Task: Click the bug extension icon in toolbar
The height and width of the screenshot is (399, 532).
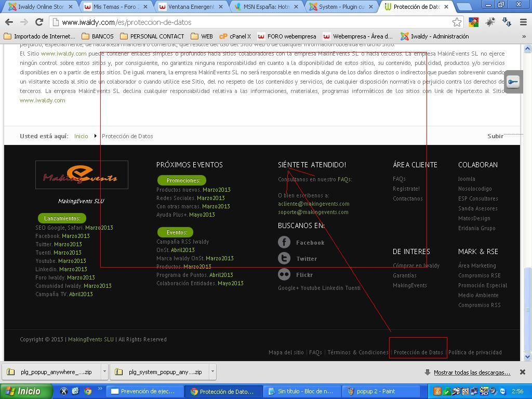Action: coord(490,22)
